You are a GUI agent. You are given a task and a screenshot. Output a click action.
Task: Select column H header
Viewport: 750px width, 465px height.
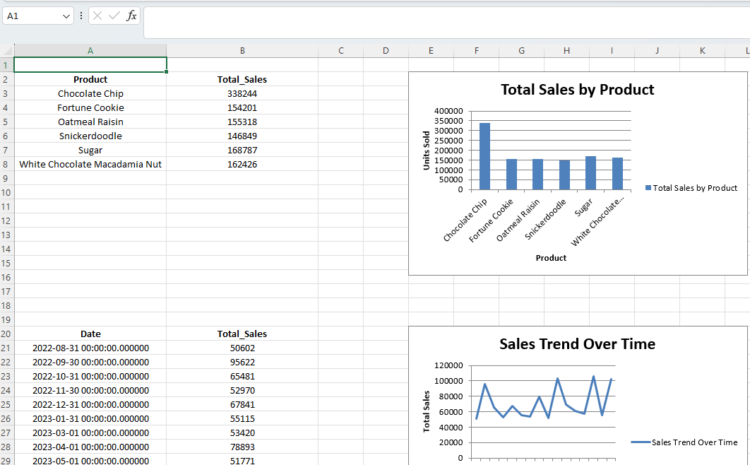click(567, 51)
